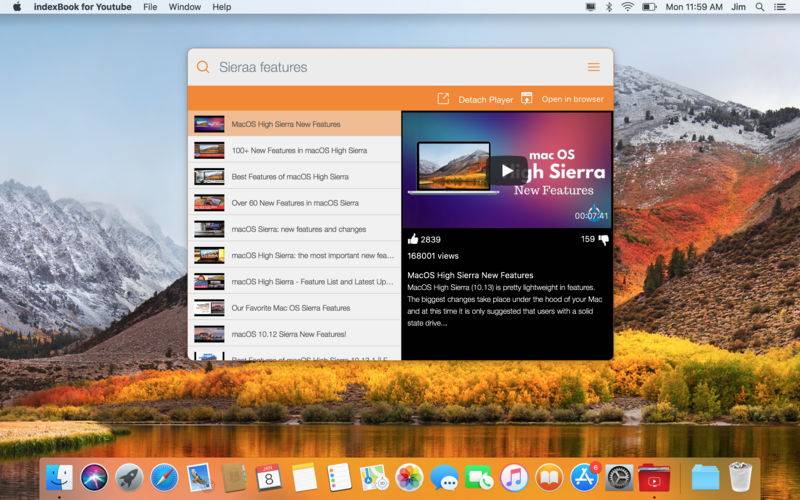Select macOS High Sierra: the most important result
The image size is (800, 500).
294,255
